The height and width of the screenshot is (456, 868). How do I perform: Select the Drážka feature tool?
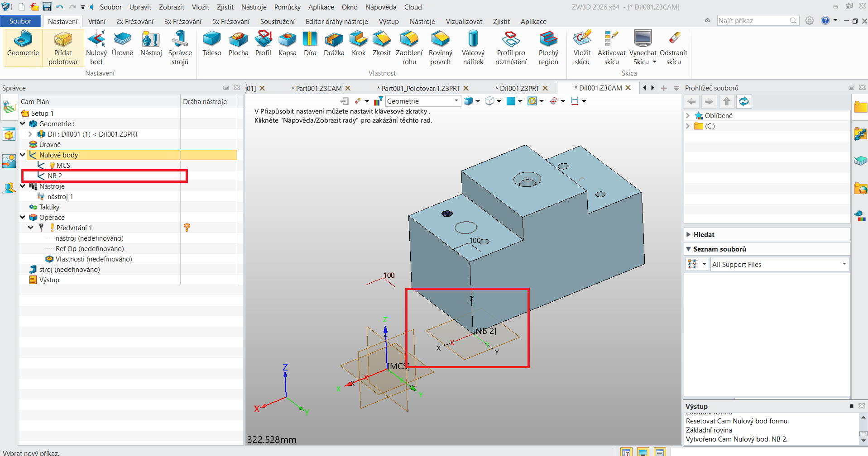334,44
